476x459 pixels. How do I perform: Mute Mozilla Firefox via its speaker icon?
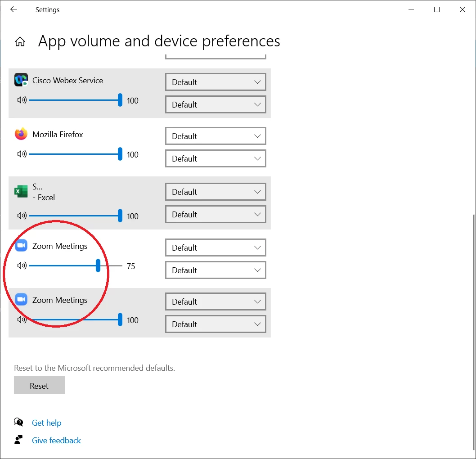coord(22,154)
